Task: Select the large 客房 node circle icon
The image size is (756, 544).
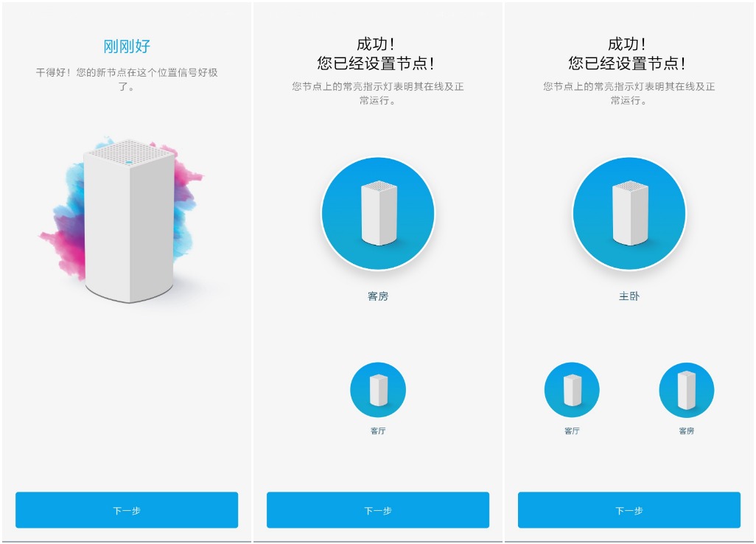Action: [378, 213]
